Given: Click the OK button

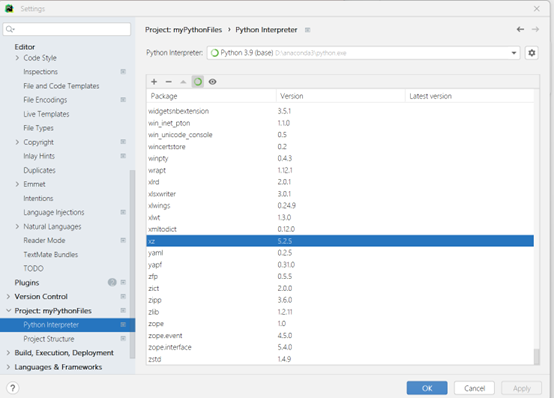Looking at the screenshot, I should click(x=427, y=388).
